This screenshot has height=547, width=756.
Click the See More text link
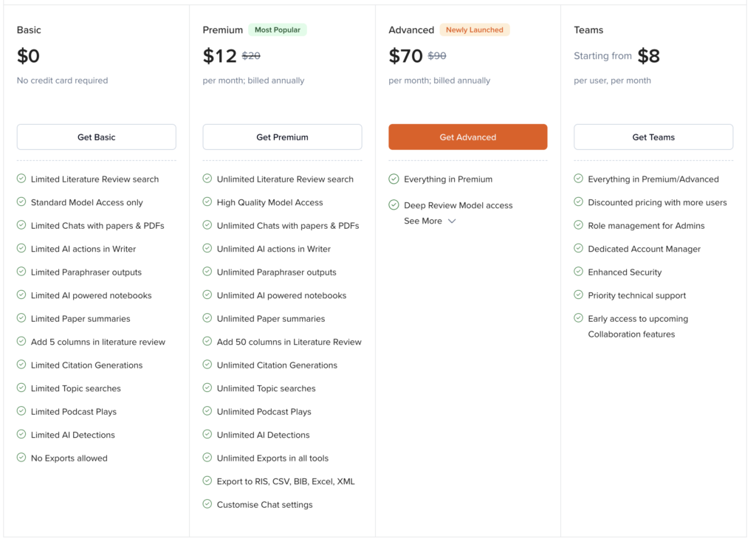(x=423, y=221)
